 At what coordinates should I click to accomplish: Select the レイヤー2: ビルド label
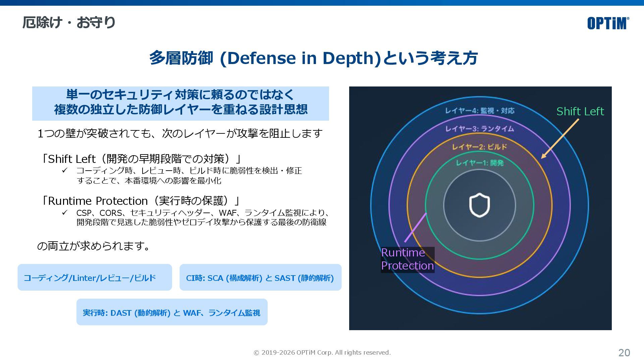(x=479, y=147)
